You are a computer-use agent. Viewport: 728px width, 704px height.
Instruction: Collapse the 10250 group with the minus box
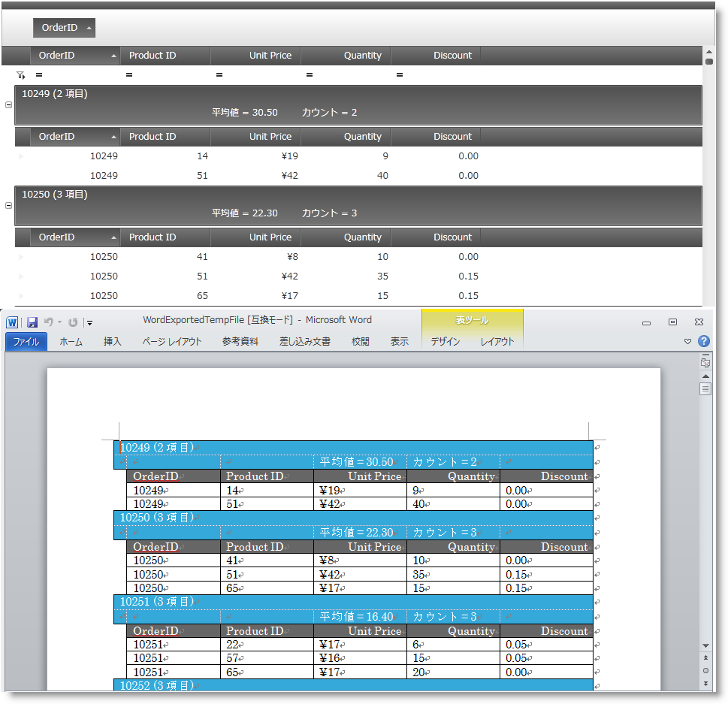pyautogui.click(x=8, y=205)
